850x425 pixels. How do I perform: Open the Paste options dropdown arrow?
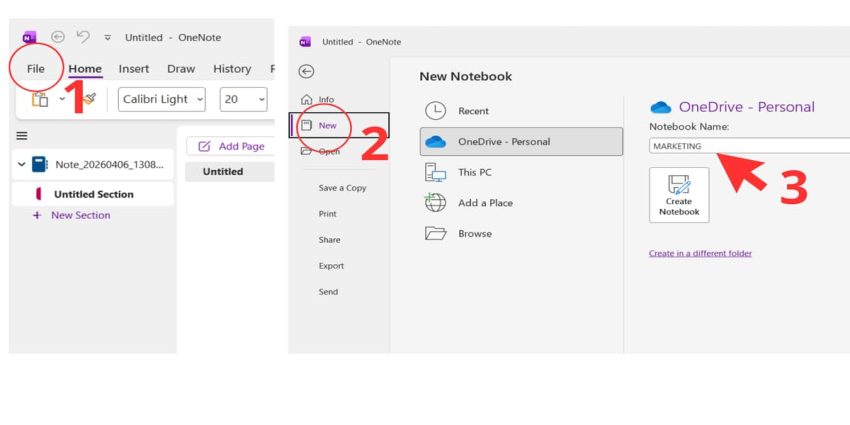(62, 99)
